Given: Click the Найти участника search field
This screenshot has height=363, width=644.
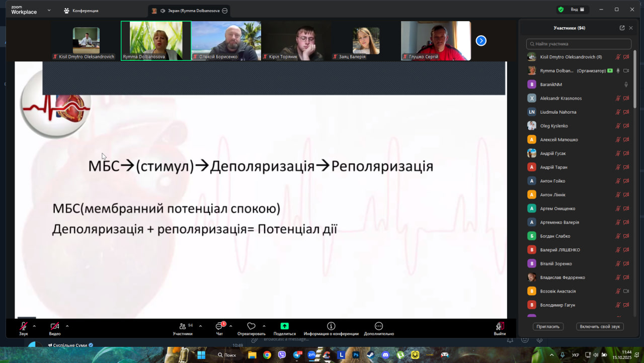Looking at the screenshot, I should (579, 44).
